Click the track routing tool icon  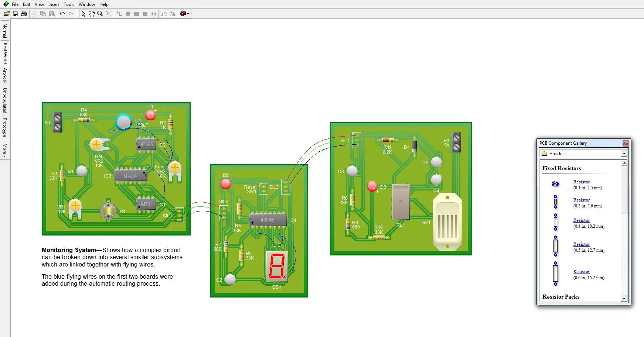pyautogui.click(x=119, y=14)
